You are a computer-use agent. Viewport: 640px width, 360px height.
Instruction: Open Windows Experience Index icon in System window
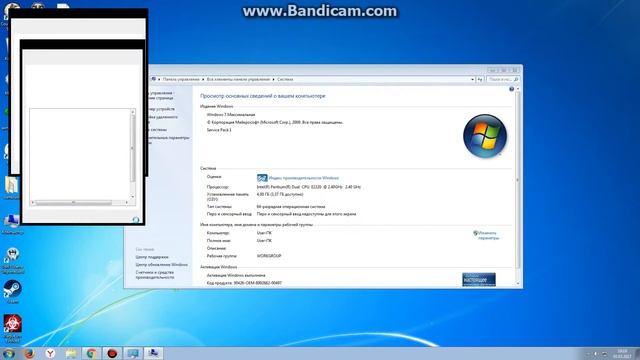[262, 178]
